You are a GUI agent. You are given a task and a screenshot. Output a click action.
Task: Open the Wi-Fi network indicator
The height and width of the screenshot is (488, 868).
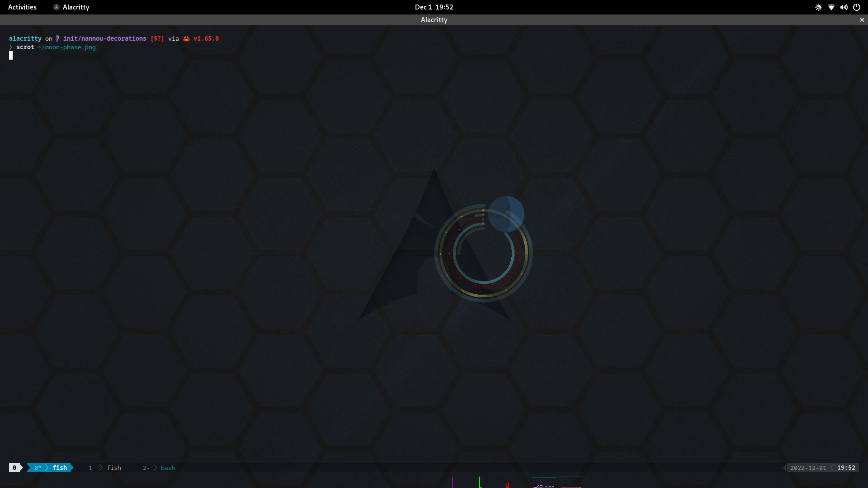coord(831,7)
